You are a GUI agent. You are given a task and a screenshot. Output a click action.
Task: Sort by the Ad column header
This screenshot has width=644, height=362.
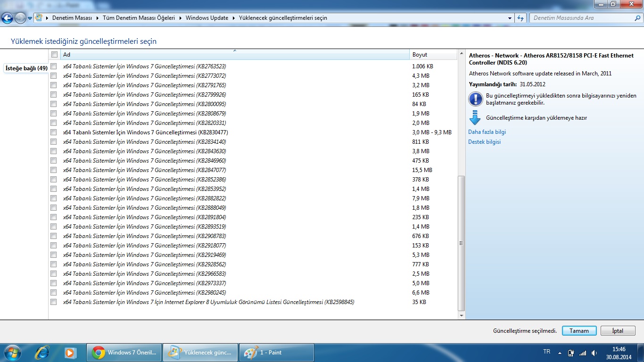pos(235,55)
